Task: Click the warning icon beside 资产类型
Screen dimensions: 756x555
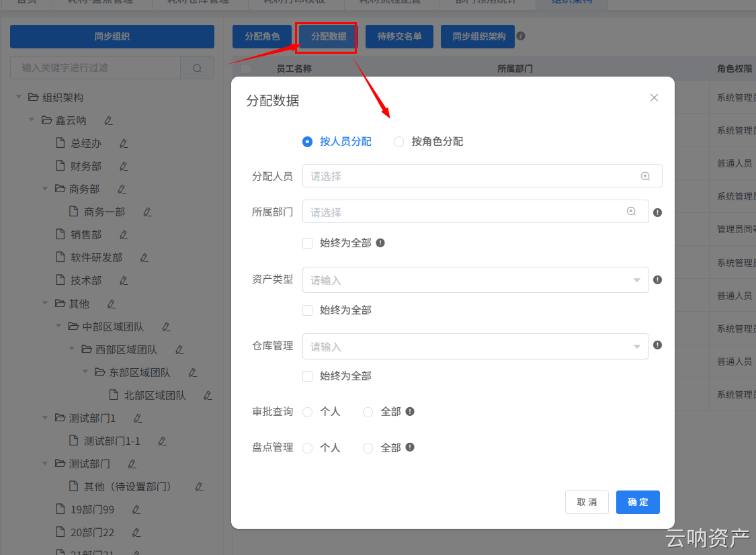Action: coord(657,280)
